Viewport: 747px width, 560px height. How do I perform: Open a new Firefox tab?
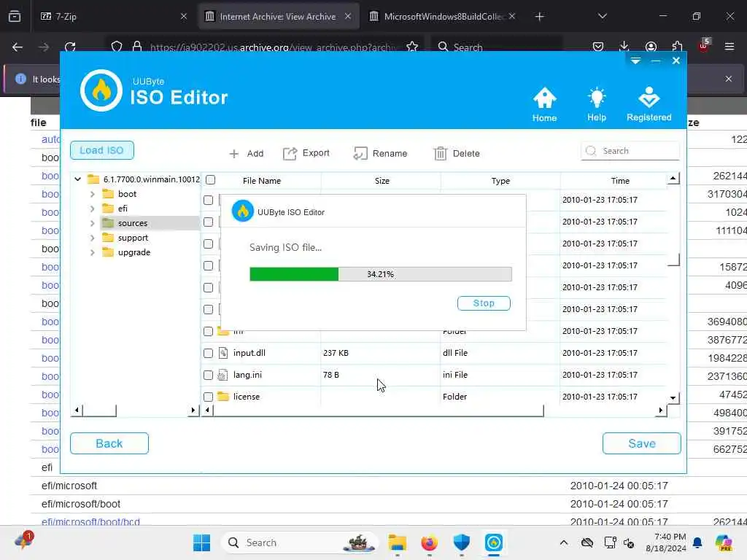539,17
